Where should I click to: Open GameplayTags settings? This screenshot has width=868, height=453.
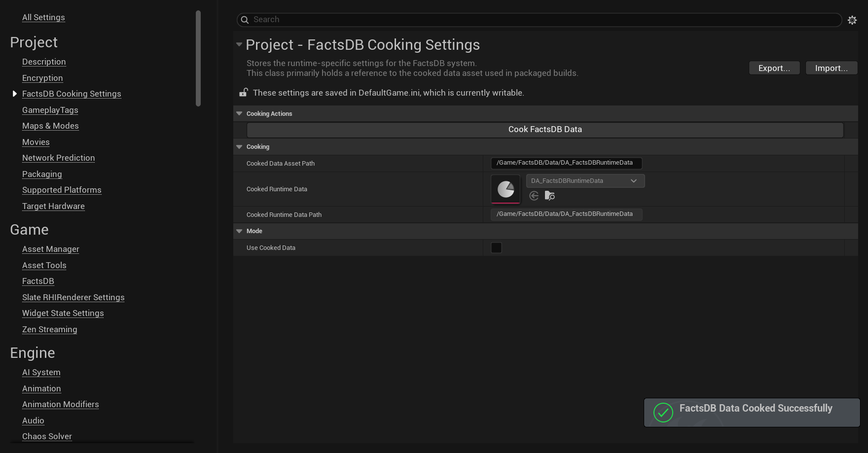pos(50,110)
